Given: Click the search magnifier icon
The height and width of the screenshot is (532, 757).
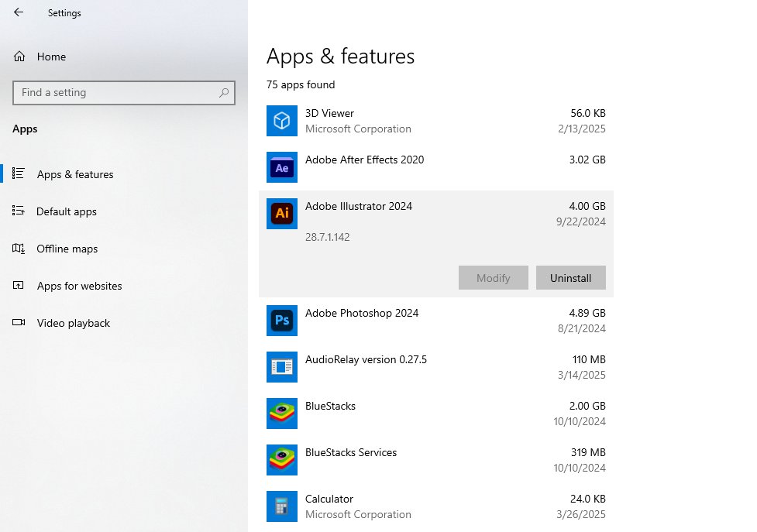Looking at the screenshot, I should 224,93.
